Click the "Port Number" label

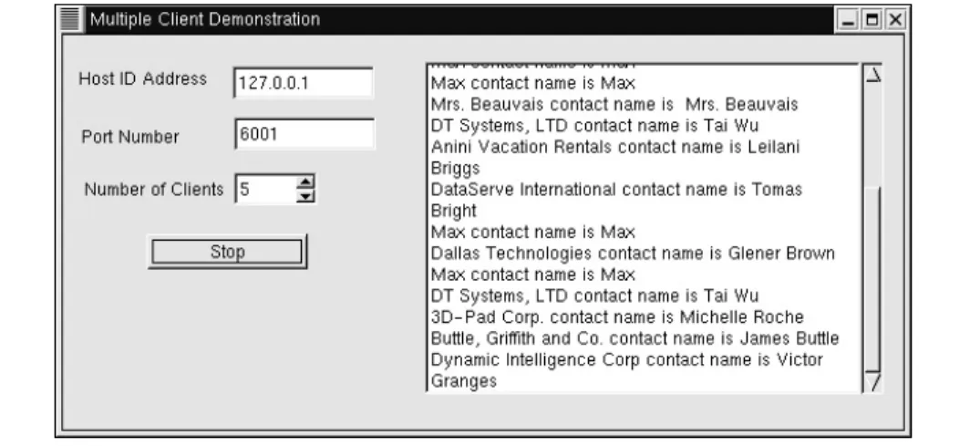(130, 137)
